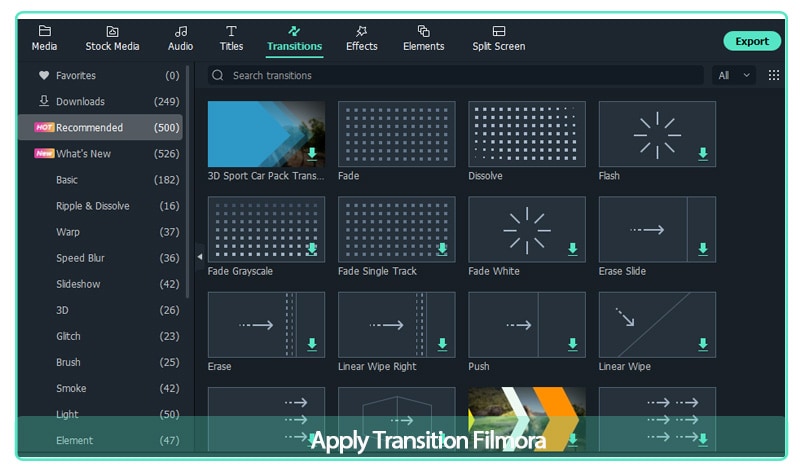Select the Recommended category
The width and height of the screenshot is (800, 472).
coord(101,128)
